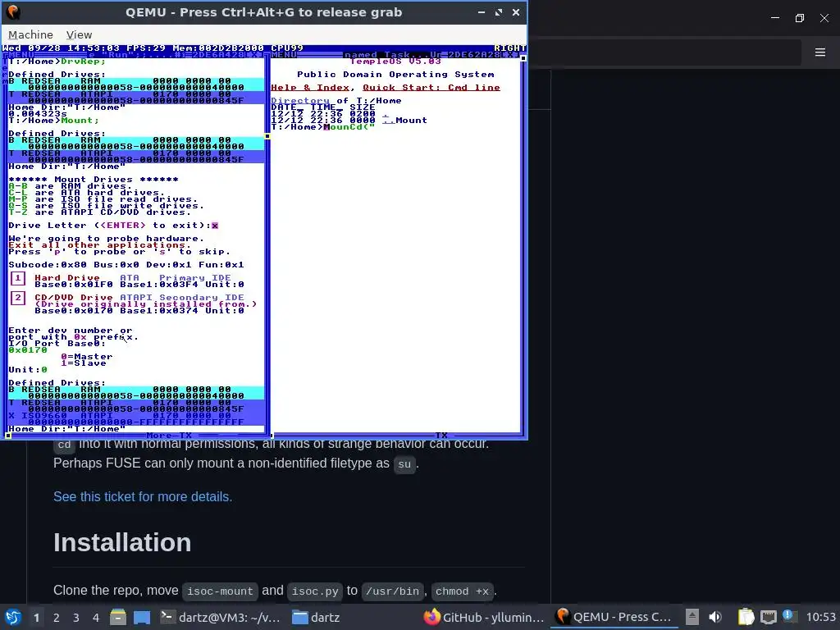Click the su code snippet
This screenshot has height=630, width=840.
click(x=404, y=464)
